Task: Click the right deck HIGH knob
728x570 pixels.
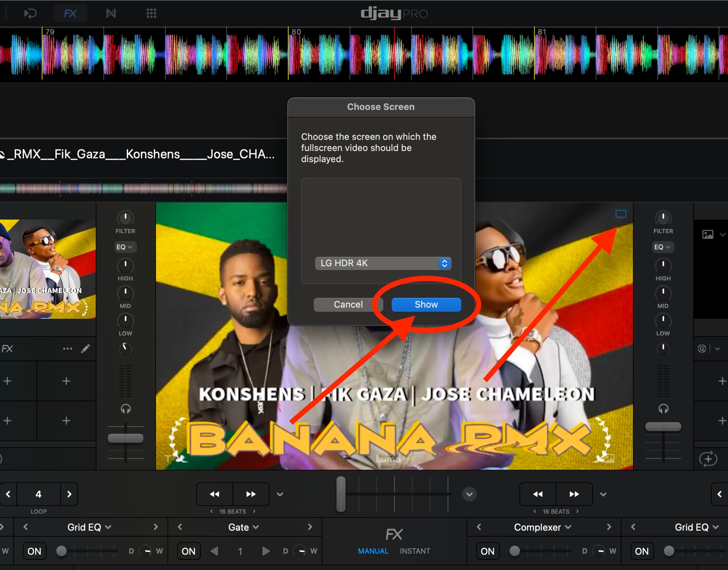Action: 663,266
